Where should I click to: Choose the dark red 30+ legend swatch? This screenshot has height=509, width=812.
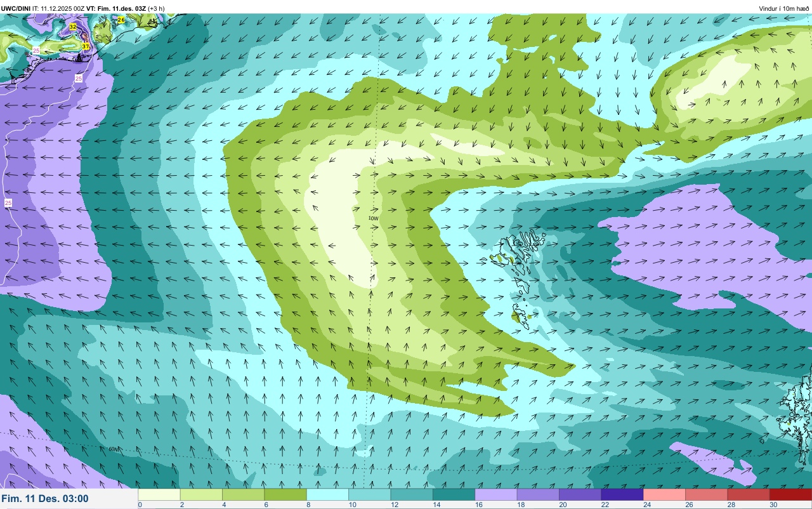[x=790, y=494]
